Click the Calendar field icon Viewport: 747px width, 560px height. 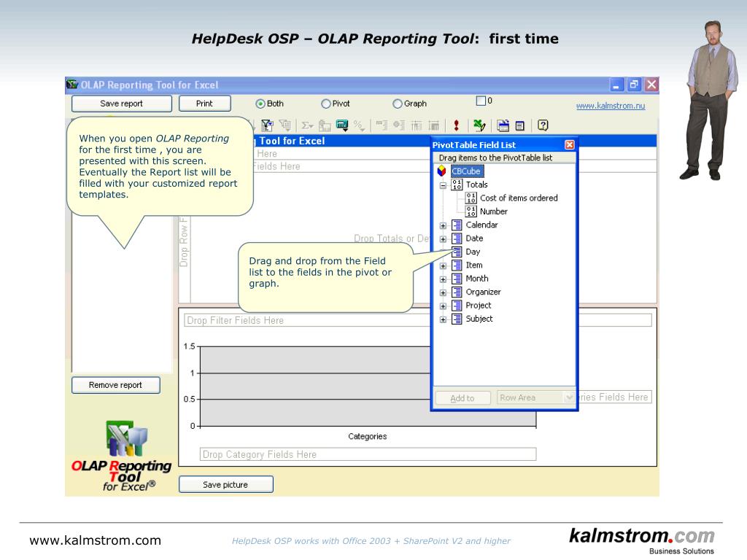(x=457, y=225)
